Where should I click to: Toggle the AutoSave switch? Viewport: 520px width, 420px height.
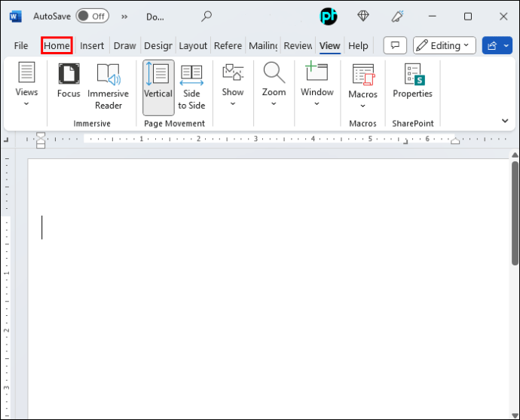pos(92,16)
